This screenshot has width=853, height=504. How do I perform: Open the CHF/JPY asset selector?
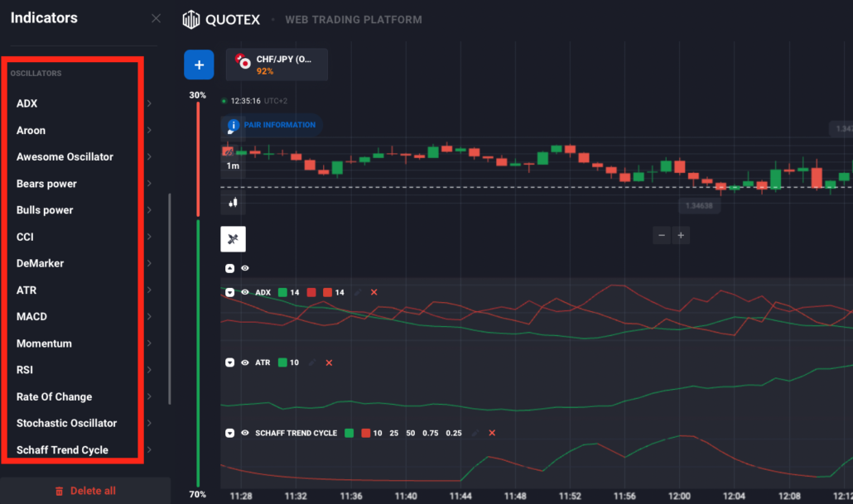click(x=276, y=64)
